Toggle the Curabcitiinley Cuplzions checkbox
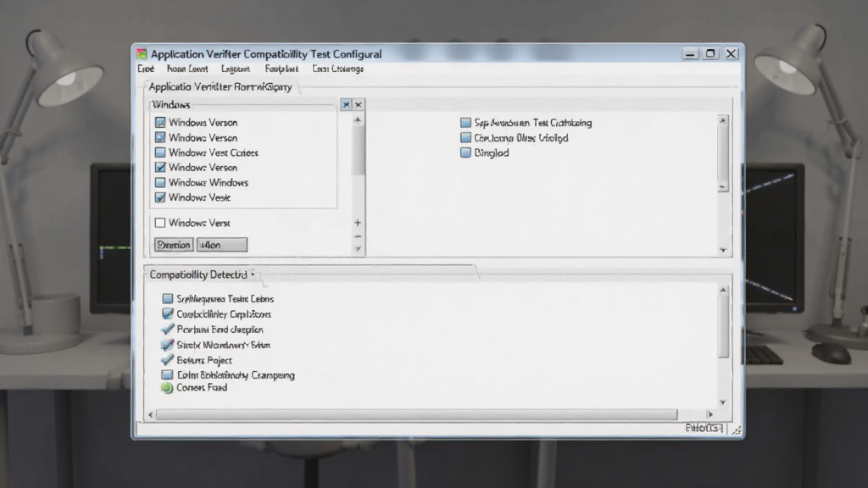The height and width of the screenshot is (488, 868). 168,313
